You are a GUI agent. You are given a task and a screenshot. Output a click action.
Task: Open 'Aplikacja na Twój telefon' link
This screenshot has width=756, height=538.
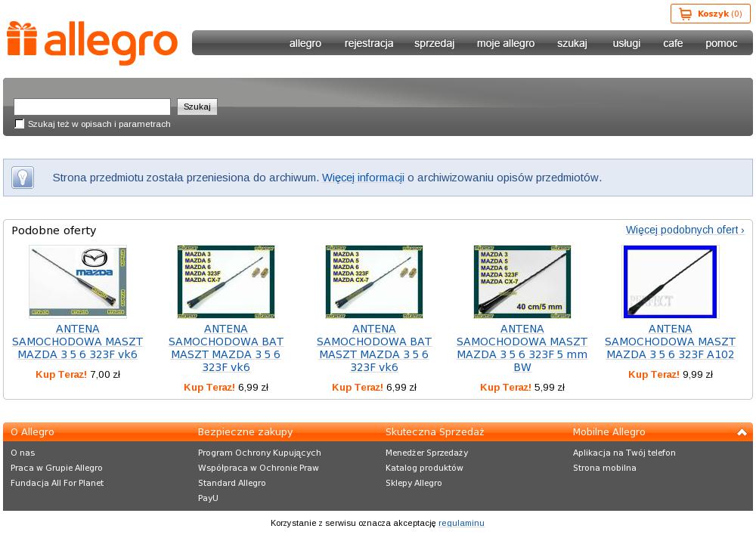(624, 453)
